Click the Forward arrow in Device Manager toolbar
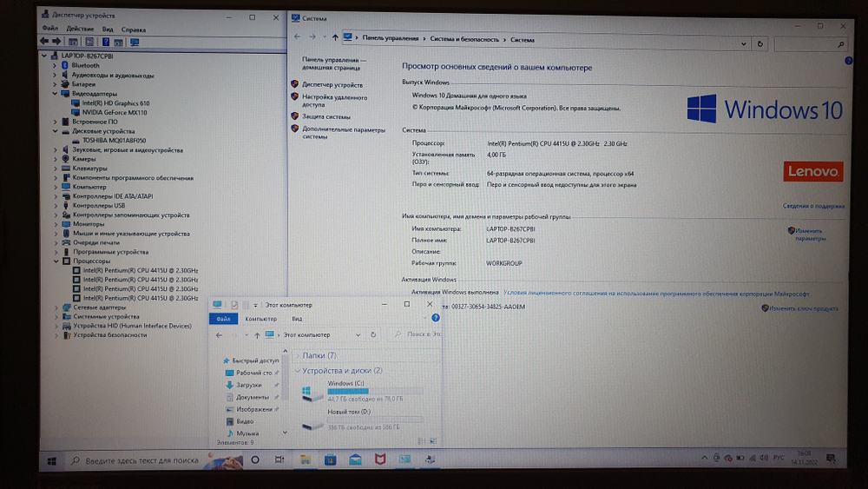Screen dimensions: 868x489 click(56, 42)
